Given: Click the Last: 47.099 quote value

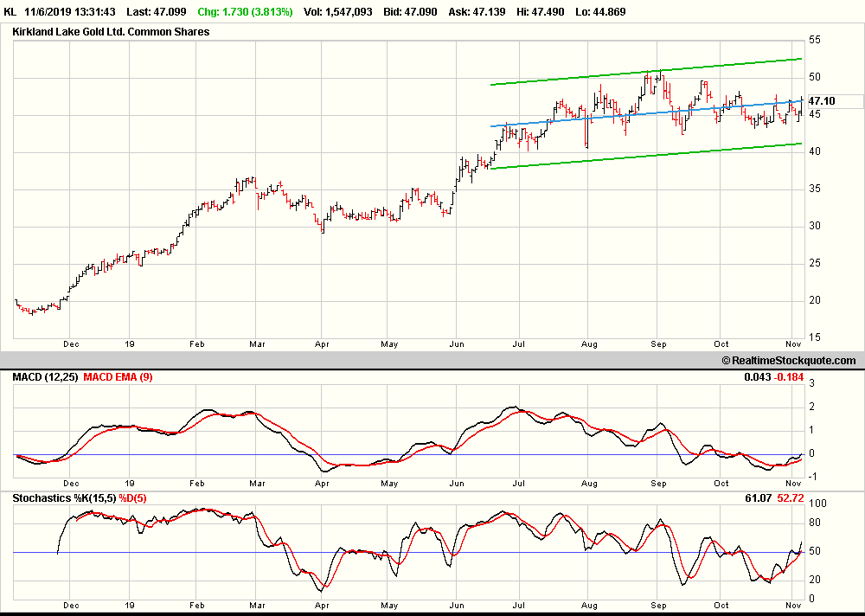Looking at the screenshot, I should tap(156, 11).
